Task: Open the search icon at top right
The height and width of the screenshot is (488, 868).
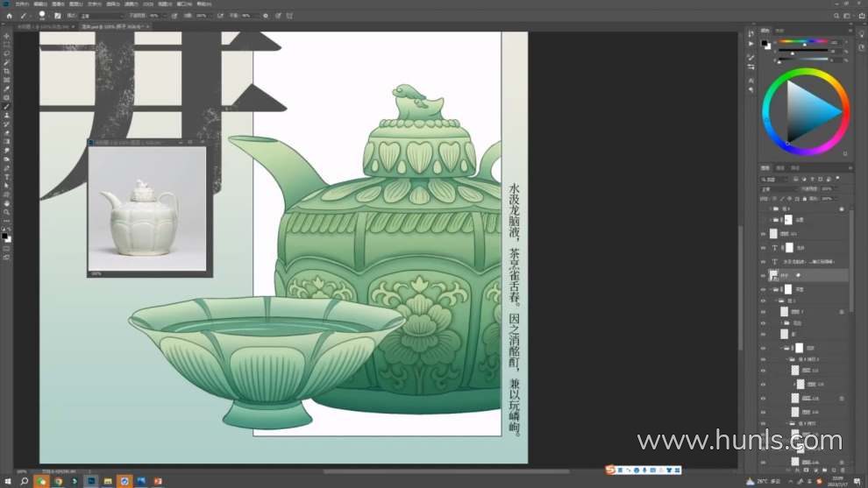Action: (836, 16)
